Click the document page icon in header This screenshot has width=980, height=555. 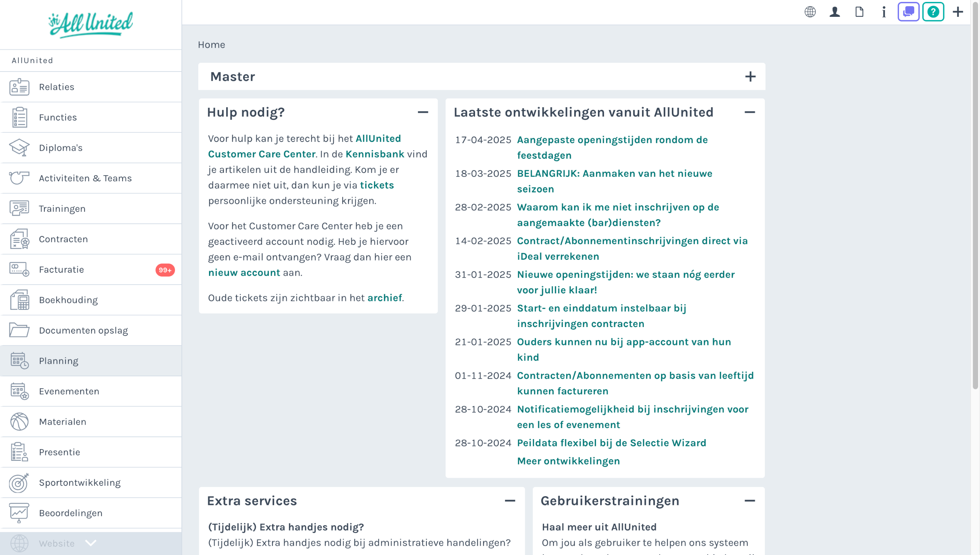(x=859, y=12)
